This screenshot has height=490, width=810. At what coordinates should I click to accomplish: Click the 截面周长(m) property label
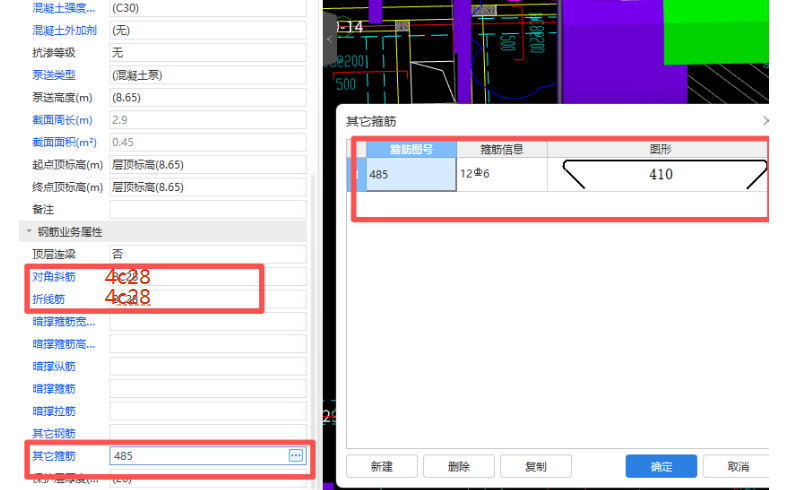click(62, 120)
